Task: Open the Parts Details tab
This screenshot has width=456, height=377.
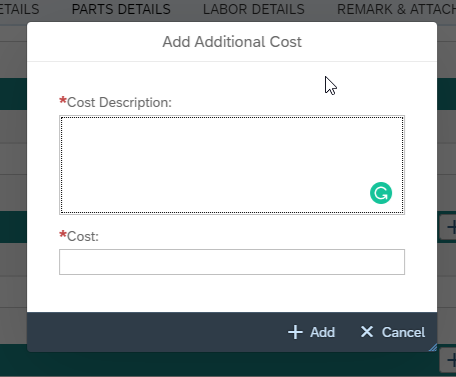Action: (121, 9)
